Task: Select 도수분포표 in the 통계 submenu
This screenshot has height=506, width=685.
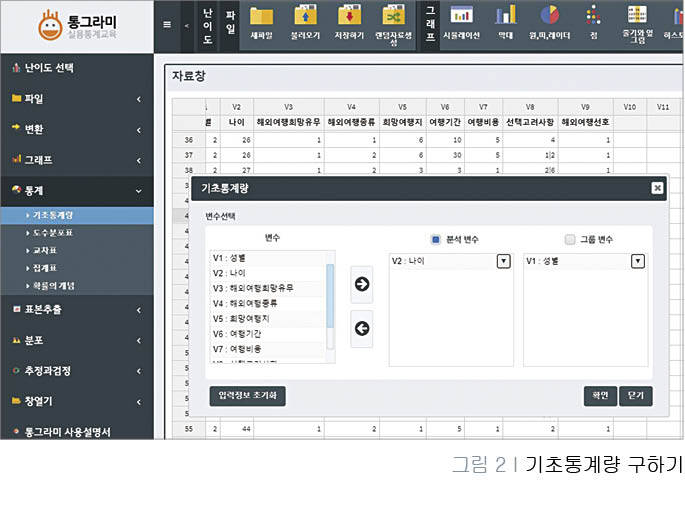Action: 77,233
